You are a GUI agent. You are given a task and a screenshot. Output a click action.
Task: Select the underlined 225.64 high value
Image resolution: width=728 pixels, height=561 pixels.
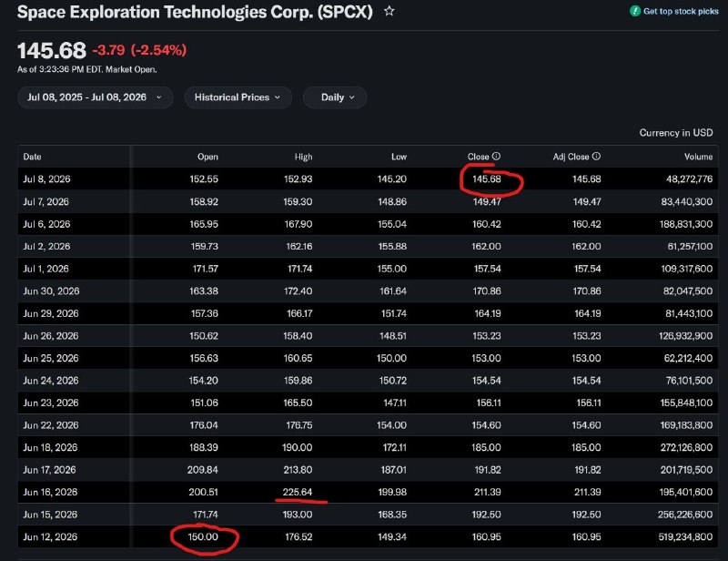(x=298, y=492)
